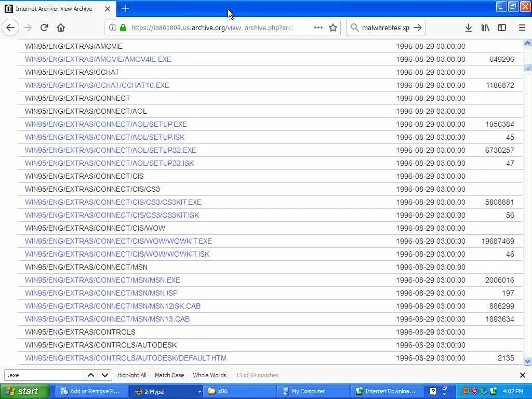Click the red shield tray icon
The width and height of the screenshot is (532, 399).
(474, 391)
